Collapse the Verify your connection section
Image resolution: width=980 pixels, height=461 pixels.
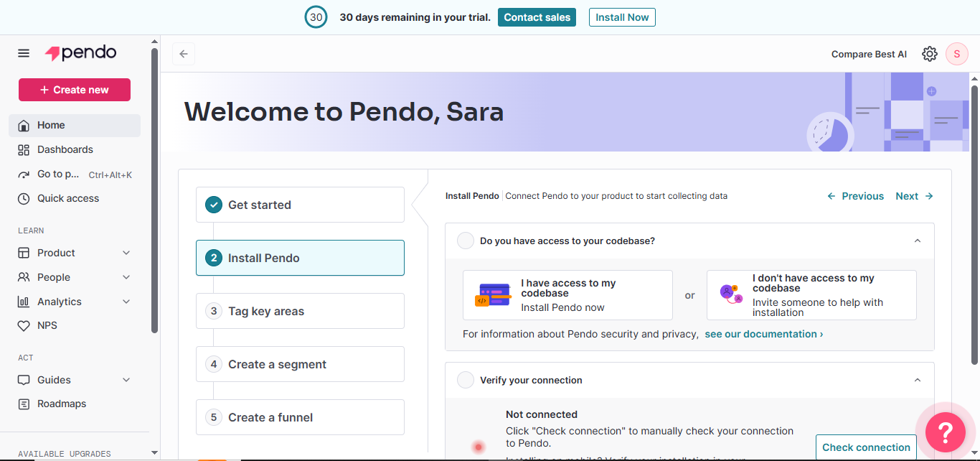[918, 380]
